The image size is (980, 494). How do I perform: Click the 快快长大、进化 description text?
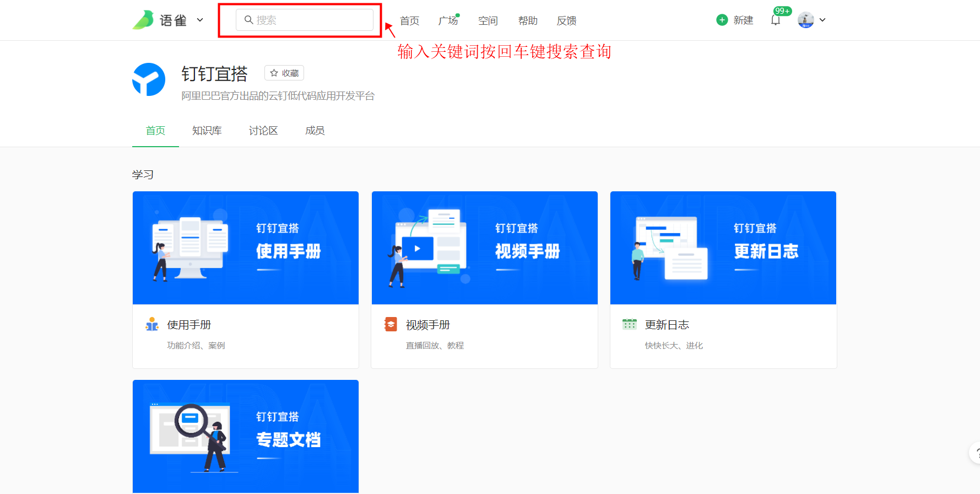[x=674, y=345]
